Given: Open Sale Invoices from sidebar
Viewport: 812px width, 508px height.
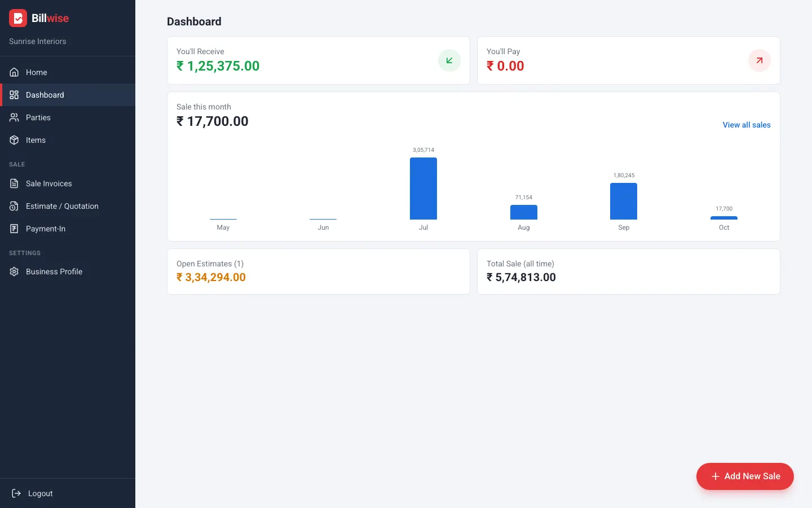Looking at the screenshot, I should (68, 183).
